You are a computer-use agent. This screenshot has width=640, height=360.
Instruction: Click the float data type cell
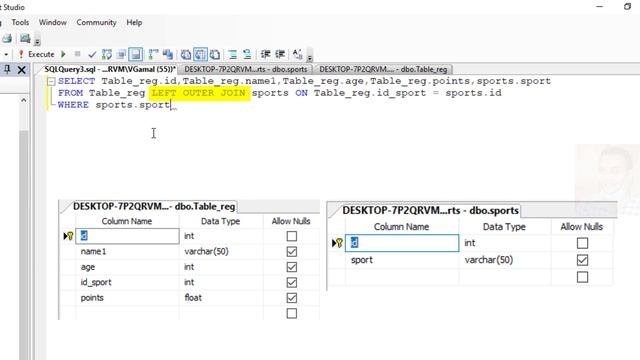coord(222,298)
